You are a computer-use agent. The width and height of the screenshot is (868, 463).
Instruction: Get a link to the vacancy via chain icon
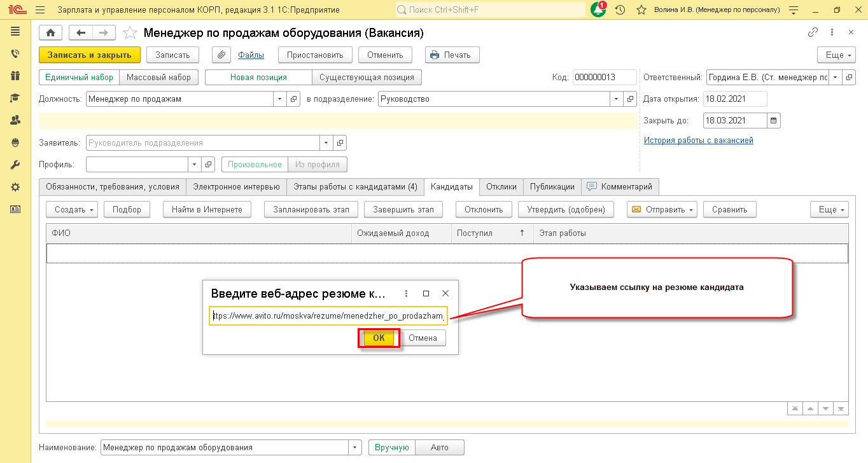(813, 32)
